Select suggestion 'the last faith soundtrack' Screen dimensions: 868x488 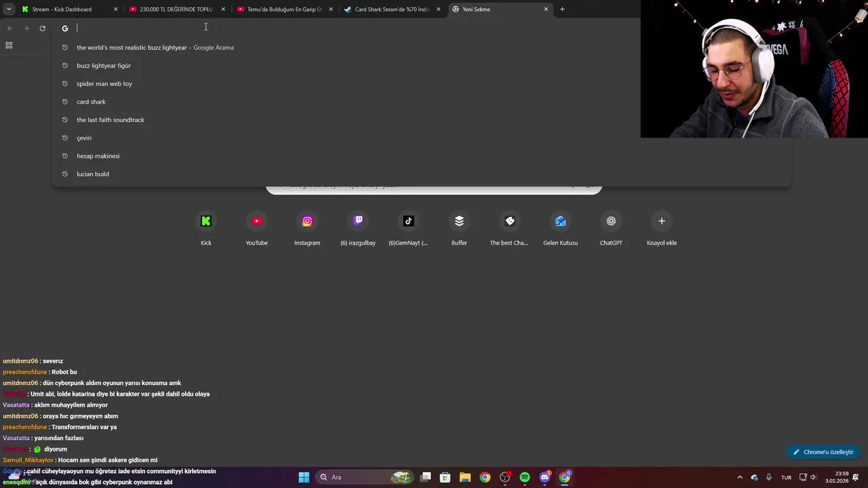pyautogui.click(x=420, y=120)
